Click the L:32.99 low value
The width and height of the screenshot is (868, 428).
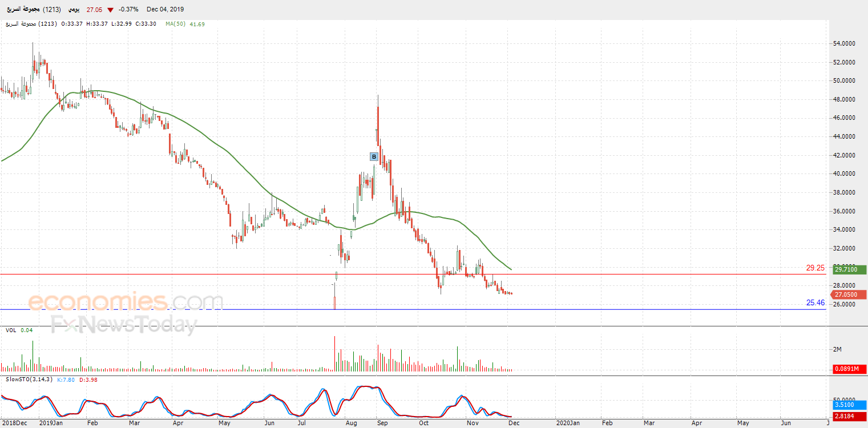[120, 24]
